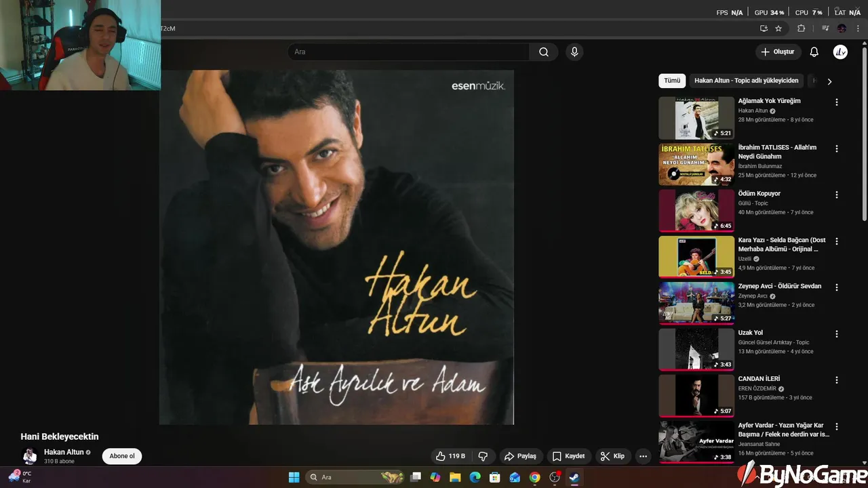
Task: Click the Hani Bekleyecektin video title
Action: tap(60, 436)
